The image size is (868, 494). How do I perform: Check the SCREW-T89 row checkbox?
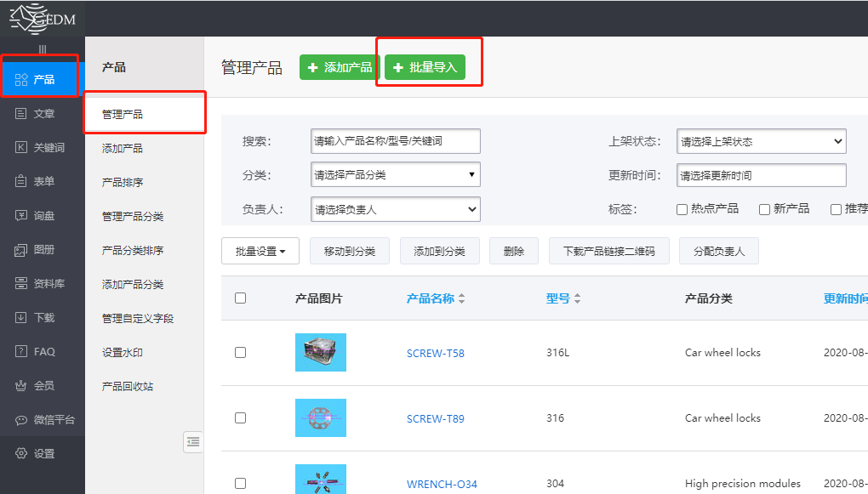click(x=240, y=417)
